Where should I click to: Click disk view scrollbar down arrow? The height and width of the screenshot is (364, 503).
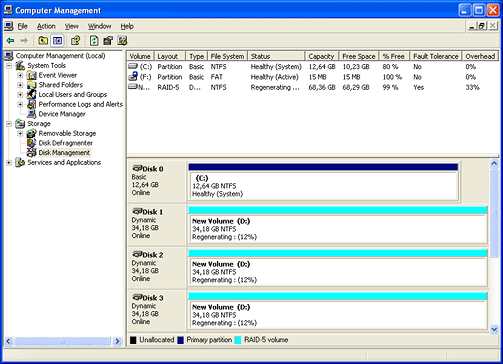pos(494,329)
